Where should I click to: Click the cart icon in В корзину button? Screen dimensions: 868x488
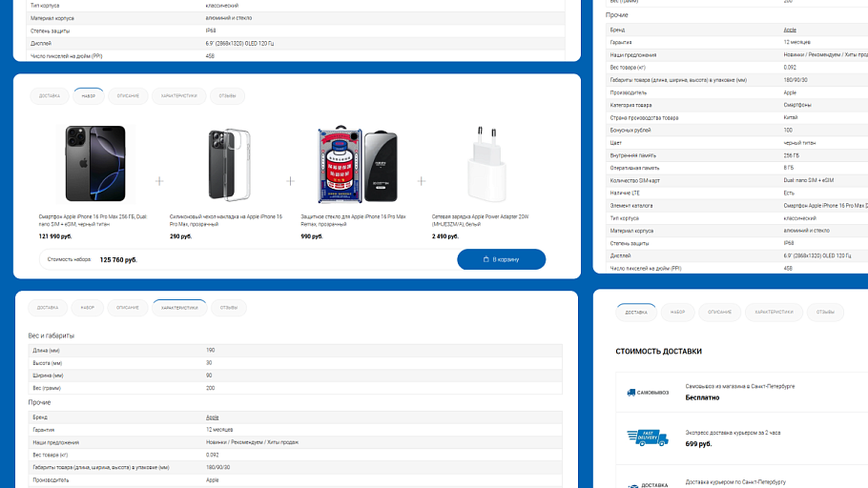point(486,259)
